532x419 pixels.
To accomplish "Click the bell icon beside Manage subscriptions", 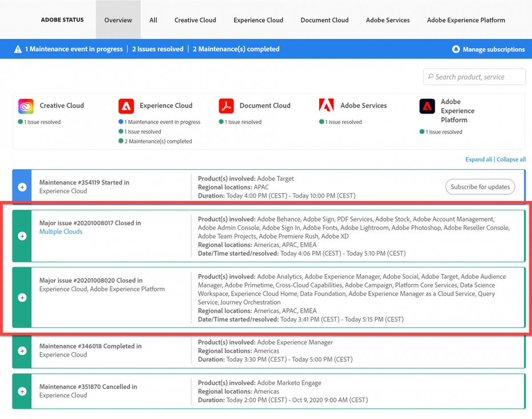I will (456, 49).
